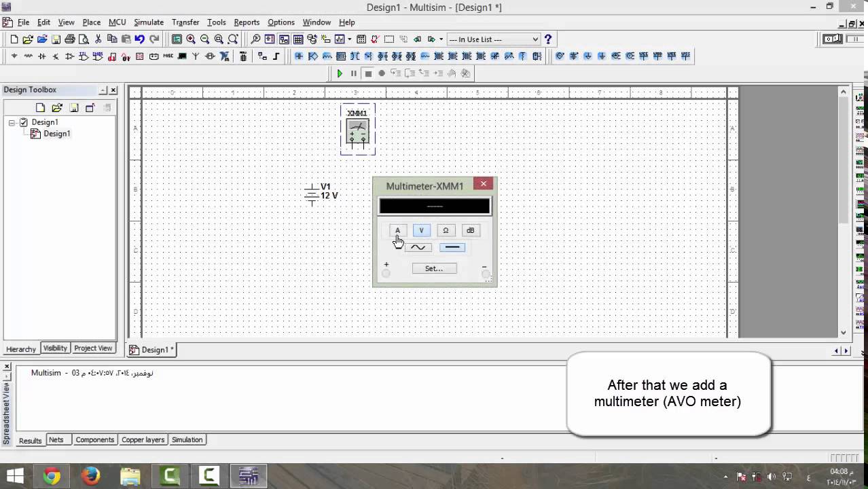Open the CMOS component group

coord(98,56)
